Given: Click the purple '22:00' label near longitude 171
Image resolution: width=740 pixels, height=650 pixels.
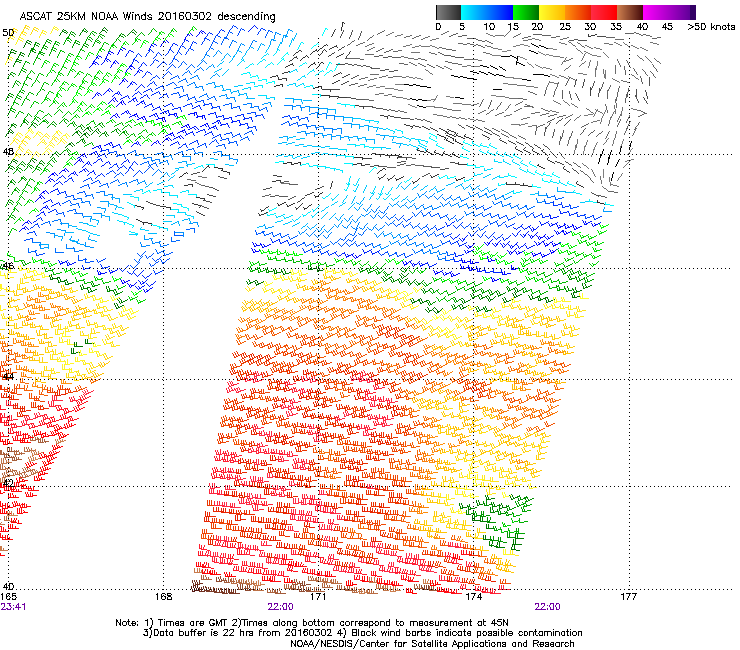Looking at the screenshot, I should (280, 607).
